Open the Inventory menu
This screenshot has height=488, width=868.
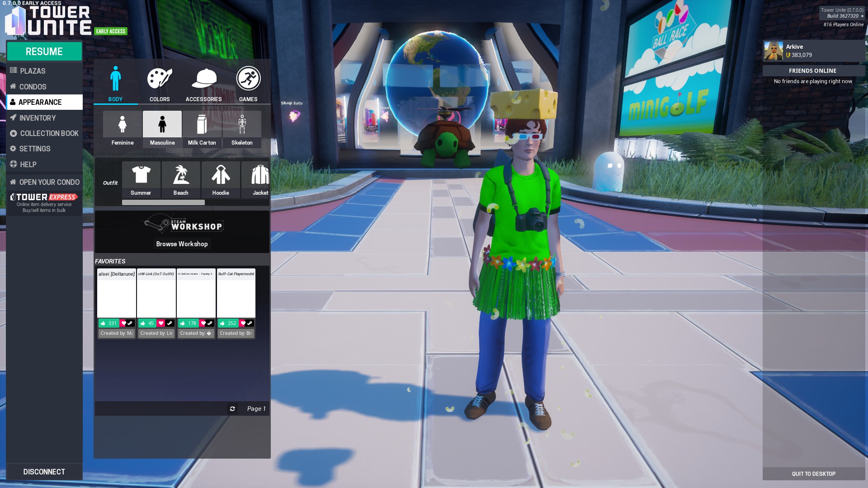click(x=38, y=118)
